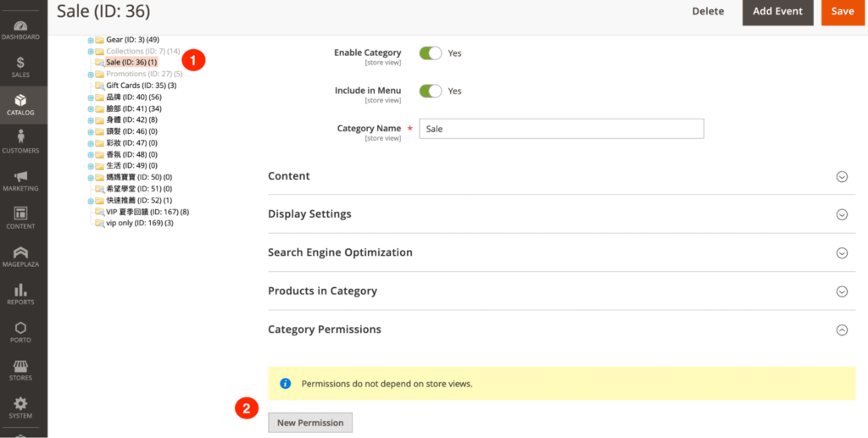Expand the Content section chevron
868x438 pixels.
(x=842, y=176)
